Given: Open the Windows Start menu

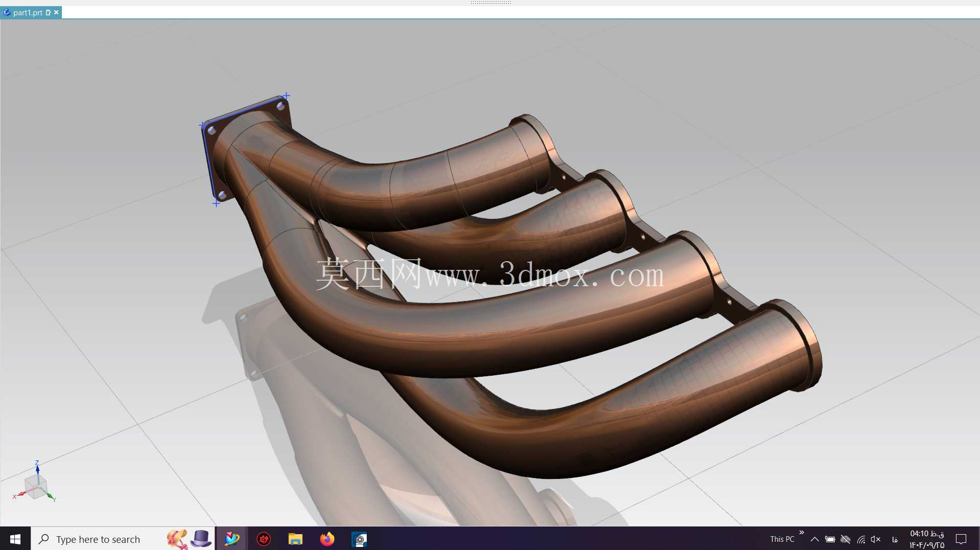Looking at the screenshot, I should (15, 539).
